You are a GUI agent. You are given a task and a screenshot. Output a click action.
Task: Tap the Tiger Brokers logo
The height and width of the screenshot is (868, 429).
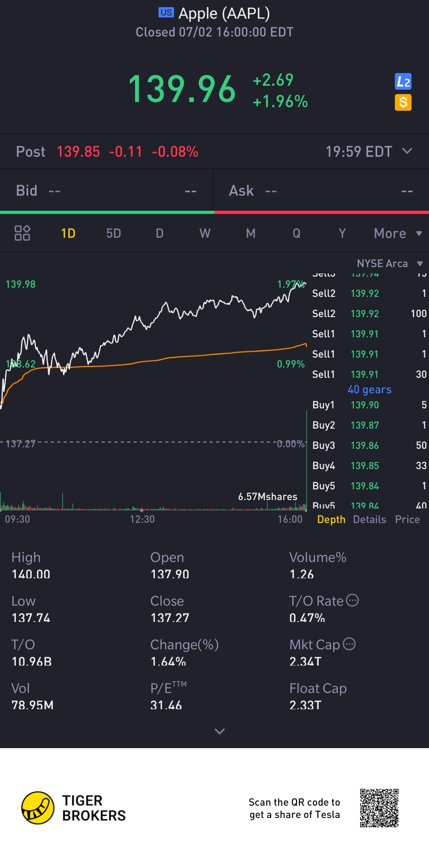(x=73, y=808)
